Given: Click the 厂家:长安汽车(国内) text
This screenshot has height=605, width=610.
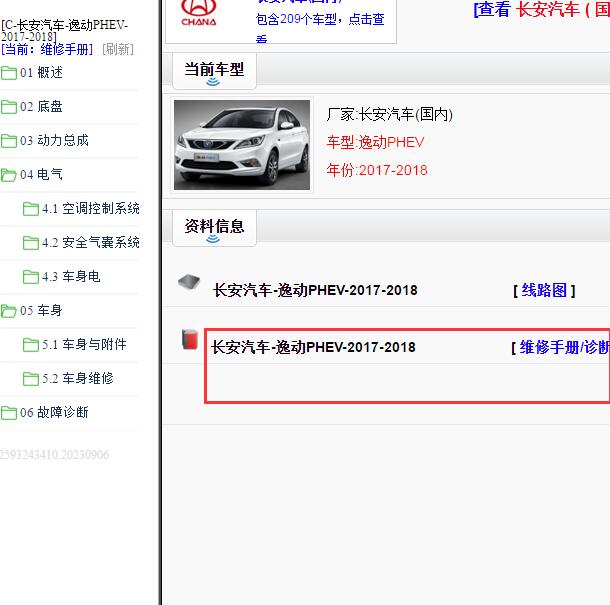Looking at the screenshot, I should pos(389,114).
